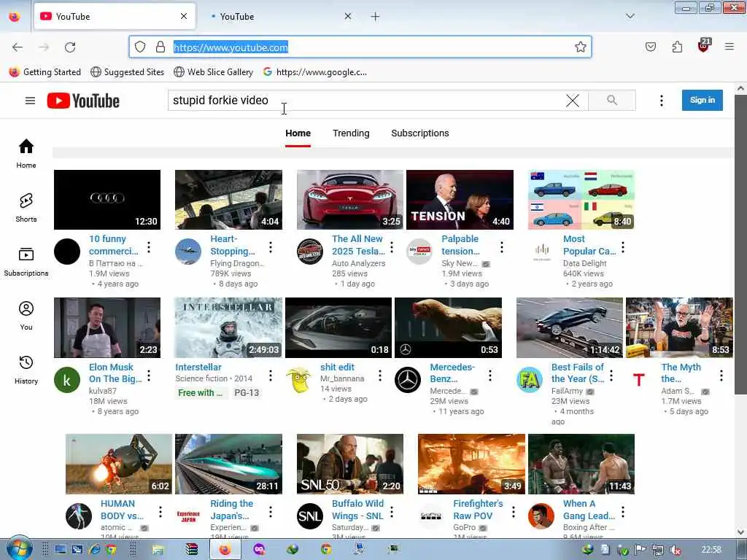Image resolution: width=747 pixels, height=560 pixels.
Task: Open YouTube settings three-dot menu beside Sign in
Action: [661, 101]
